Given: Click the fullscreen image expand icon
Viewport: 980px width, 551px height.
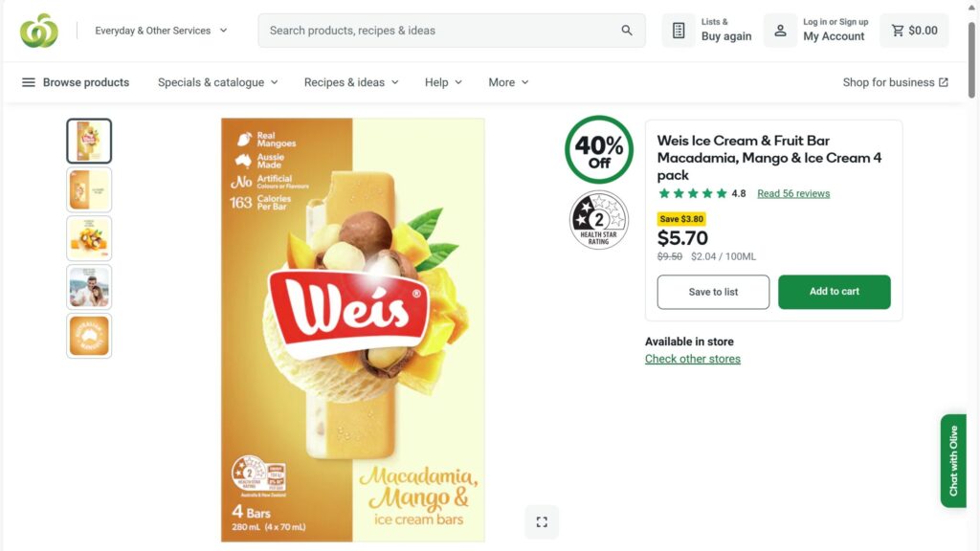Looking at the screenshot, I should coord(542,521).
